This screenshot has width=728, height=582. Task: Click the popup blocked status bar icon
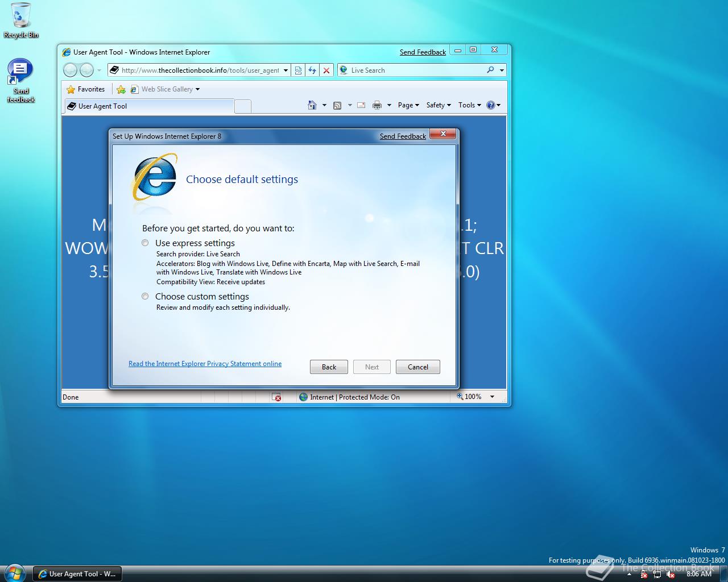(276, 397)
